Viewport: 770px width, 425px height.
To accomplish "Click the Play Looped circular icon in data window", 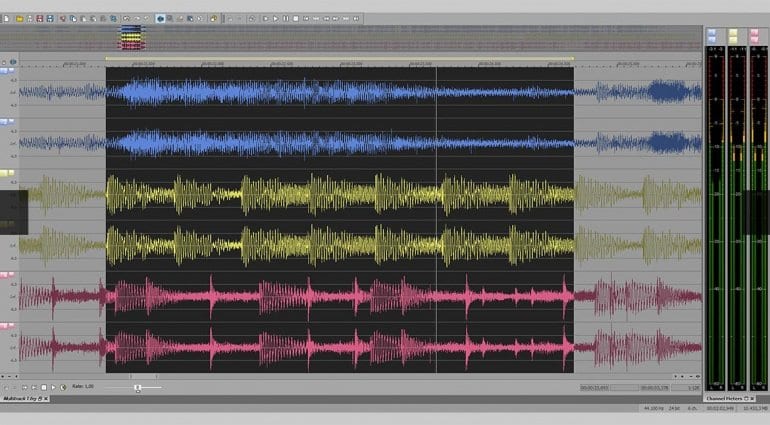I will tap(63, 388).
